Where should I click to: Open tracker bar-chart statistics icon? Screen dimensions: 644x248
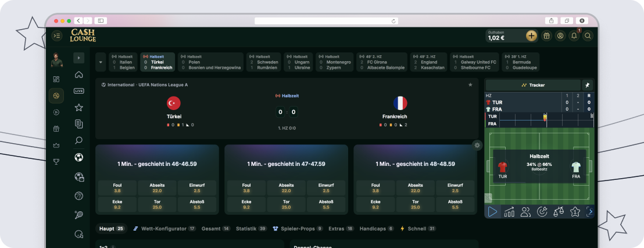pos(509,212)
